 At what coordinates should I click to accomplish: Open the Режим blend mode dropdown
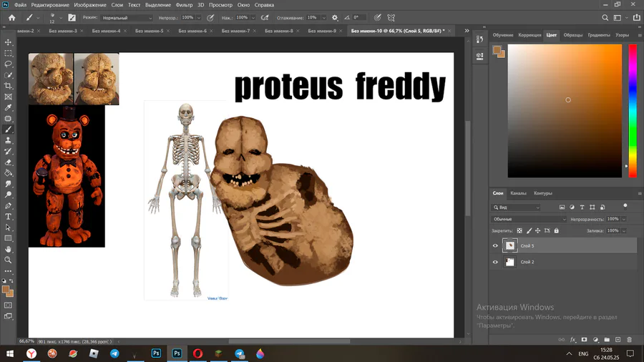click(x=127, y=18)
